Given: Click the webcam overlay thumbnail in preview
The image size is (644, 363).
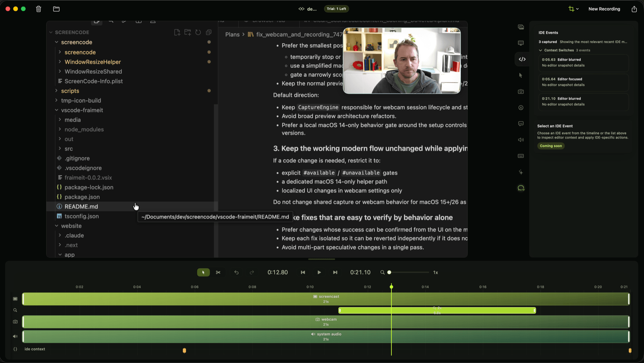Looking at the screenshot, I should [402, 61].
